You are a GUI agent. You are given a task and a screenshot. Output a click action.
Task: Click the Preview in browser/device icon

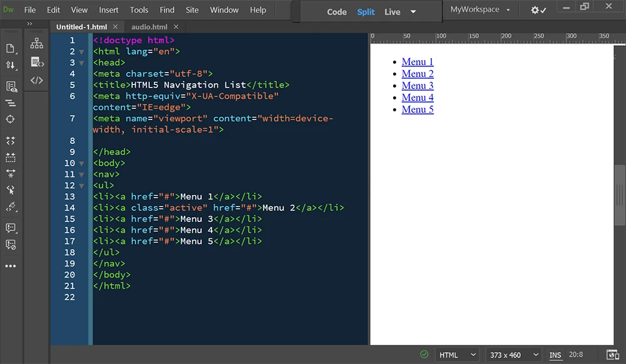pos(612,355)
